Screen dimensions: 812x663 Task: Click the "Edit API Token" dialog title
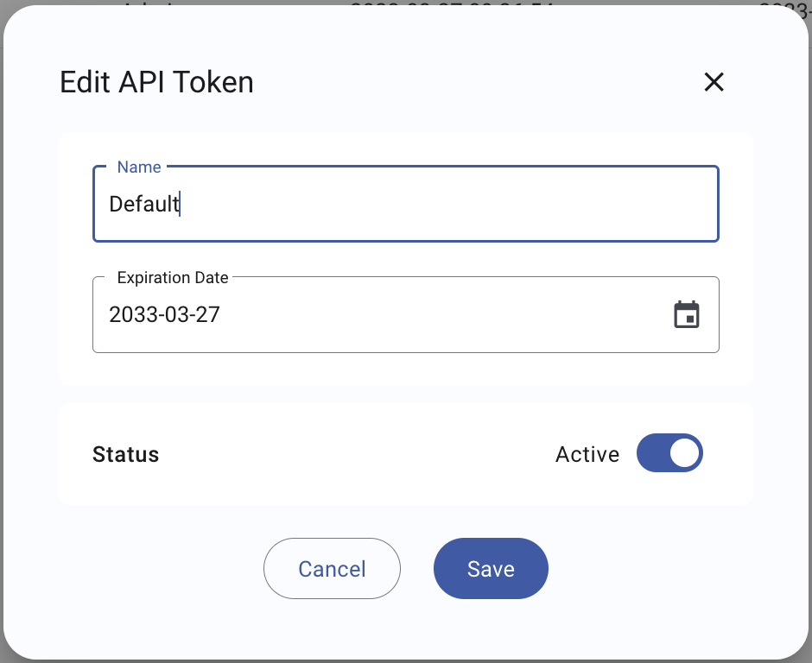coord(157,82)
